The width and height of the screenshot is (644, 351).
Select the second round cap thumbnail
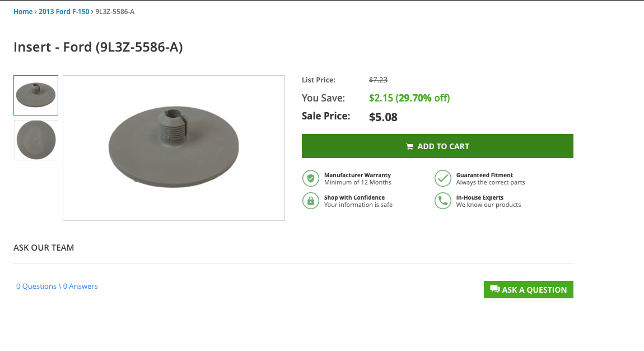click(x=35, y=140)
